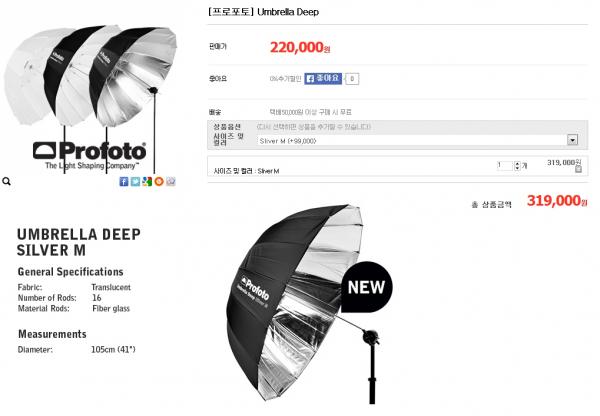This screenshot has width=600, height=416.
Task: Click the last gray share icon
Action: pyautogui.click(x=171, y=181)
